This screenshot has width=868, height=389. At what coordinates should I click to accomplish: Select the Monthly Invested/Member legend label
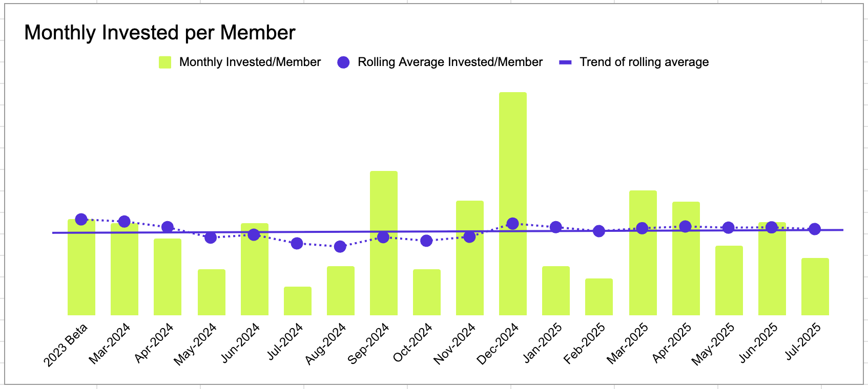tap(250, 62)
